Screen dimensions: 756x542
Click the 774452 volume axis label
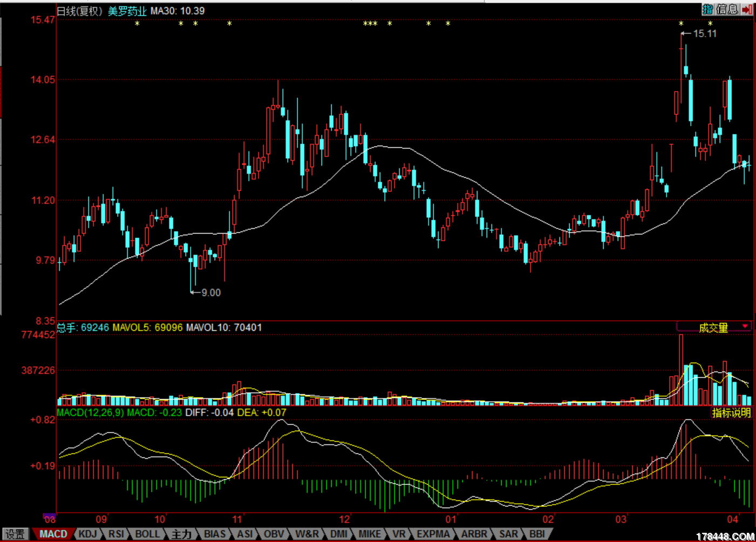[38, 335]
